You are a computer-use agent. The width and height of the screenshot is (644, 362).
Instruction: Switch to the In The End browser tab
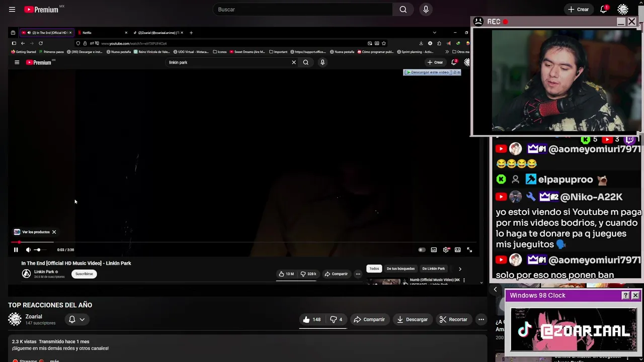coord(47,33)
